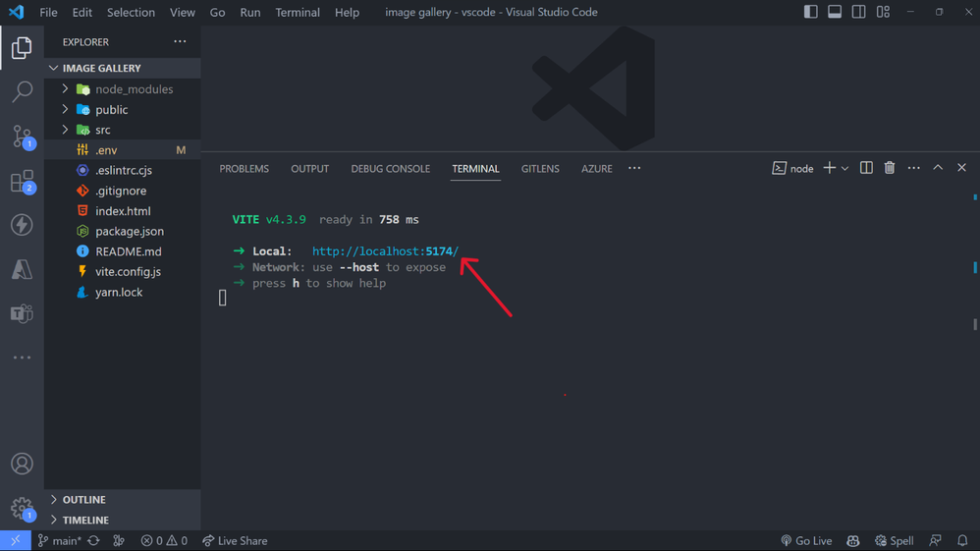This screenshot has height=551, width=980.
Task: Toggle secondary side bar layout button
Action: click(x=859, y=12)
